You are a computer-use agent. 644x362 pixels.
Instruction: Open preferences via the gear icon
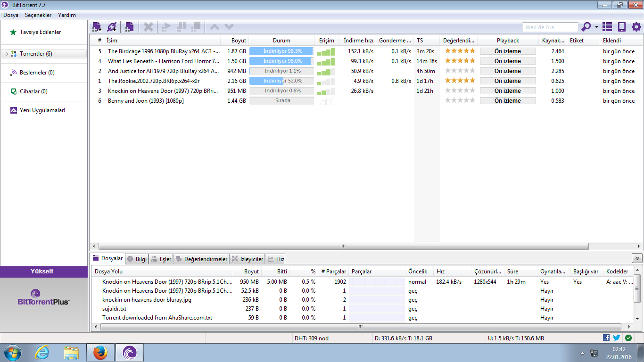[x=636, y=27]
